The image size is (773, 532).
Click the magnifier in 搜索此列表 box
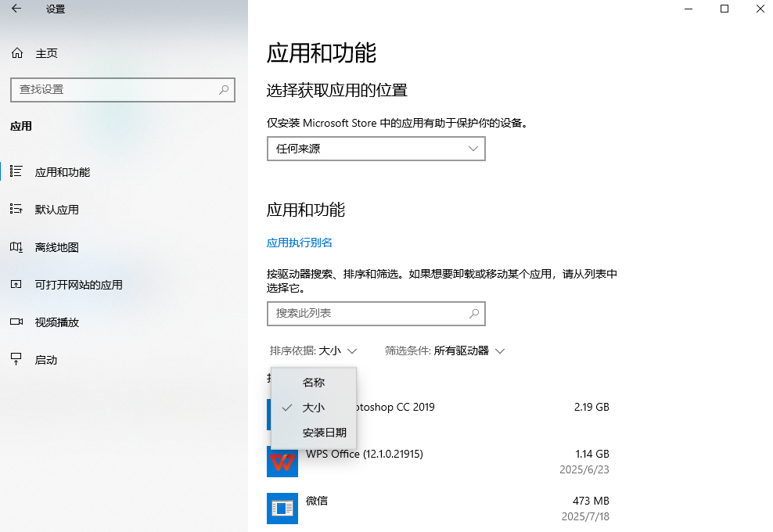pyautogui.click(x=474, y=314)
